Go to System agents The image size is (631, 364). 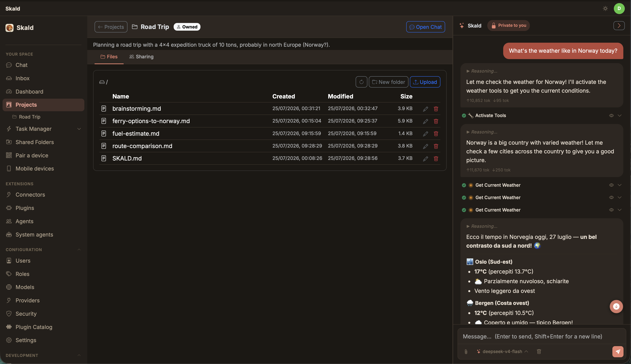[34, 235]
